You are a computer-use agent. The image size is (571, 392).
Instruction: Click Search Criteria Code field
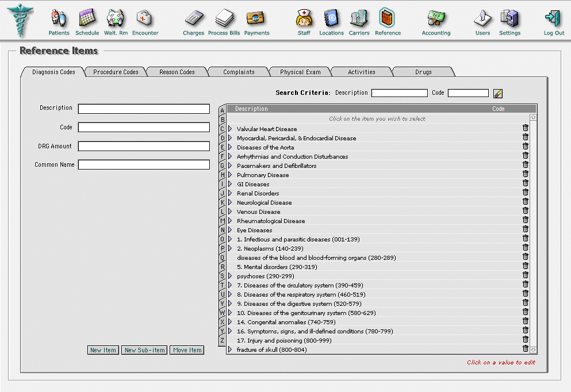coord(468,93)
